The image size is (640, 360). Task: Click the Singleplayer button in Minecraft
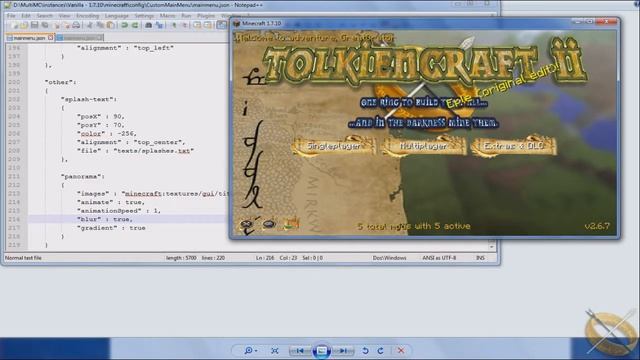click(334, 146)
